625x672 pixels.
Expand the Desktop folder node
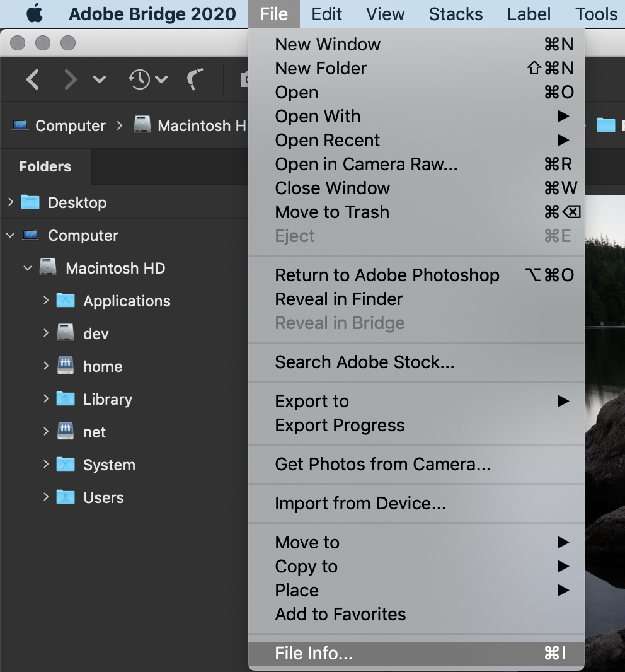11,202
